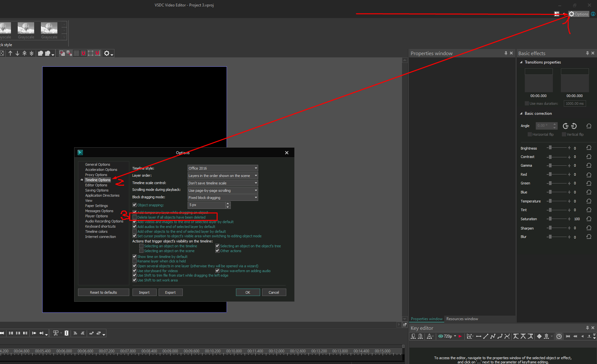Viewport: 597px width, 364px height.
Task: Collapse Transitions properties section
Action: click(521, 62)
